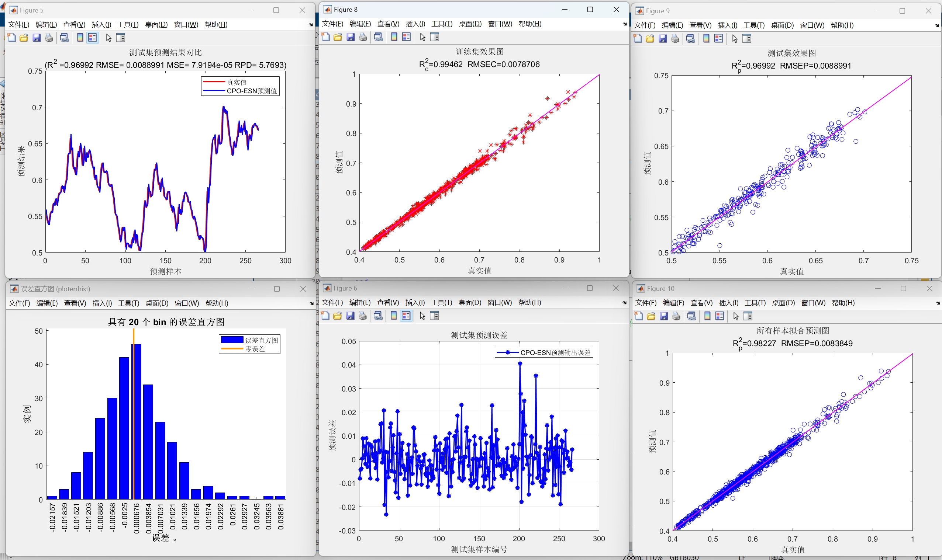
Task: Click 查看(V) in error histogram menu bar
Action: (x=75, y=303)
